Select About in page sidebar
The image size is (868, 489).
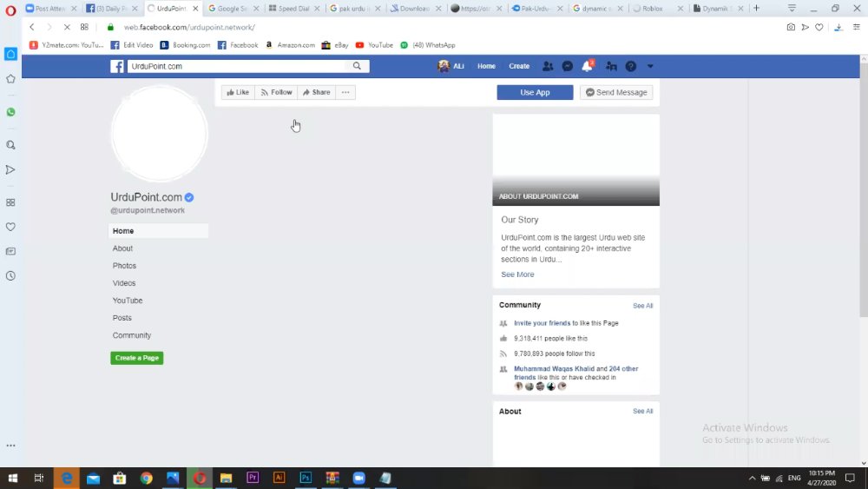[122, 248]
